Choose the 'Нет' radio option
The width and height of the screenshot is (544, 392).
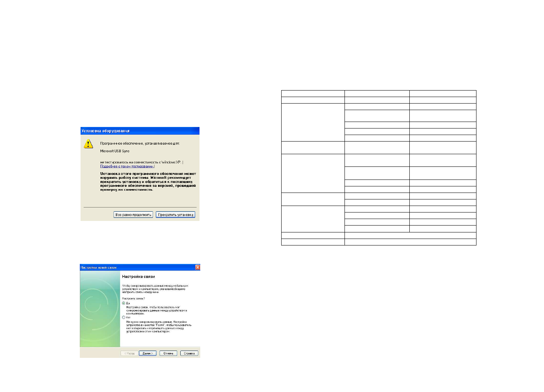click(124, 317)
